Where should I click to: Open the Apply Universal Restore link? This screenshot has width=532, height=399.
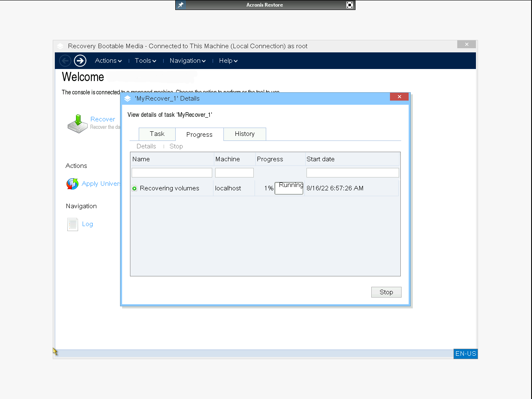[101, 184]
